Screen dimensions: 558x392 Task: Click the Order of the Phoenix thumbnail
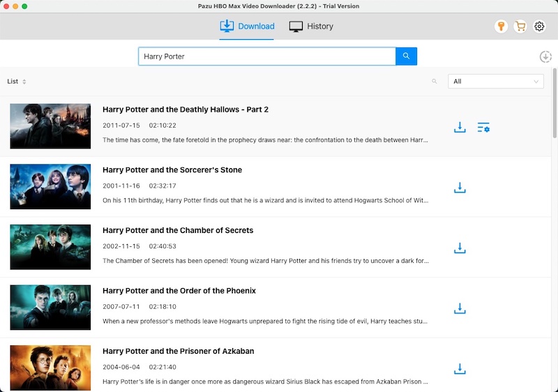point(50,308)
